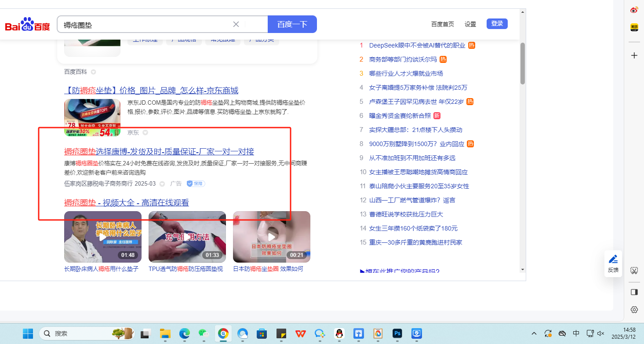Click the scissors screenshot icon in the sidebar
Image resolution: width=644 pixels, height=344 pixels.
[634, 270]
